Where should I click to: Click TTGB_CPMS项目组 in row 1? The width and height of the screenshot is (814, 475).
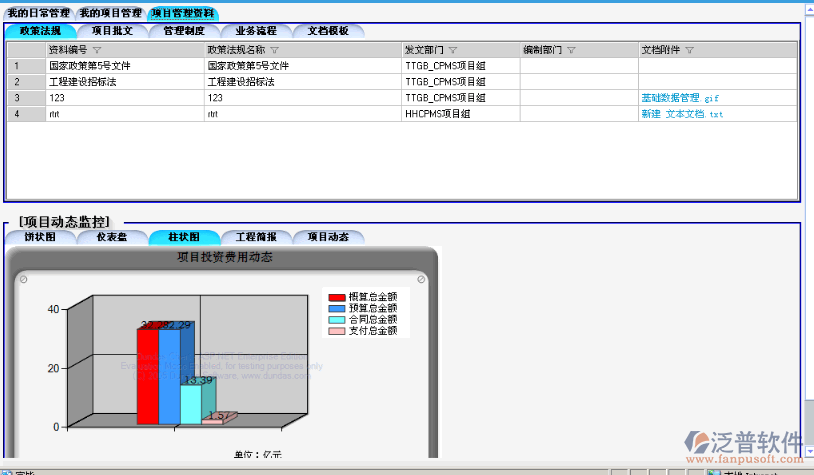click(x=461, y=65)
